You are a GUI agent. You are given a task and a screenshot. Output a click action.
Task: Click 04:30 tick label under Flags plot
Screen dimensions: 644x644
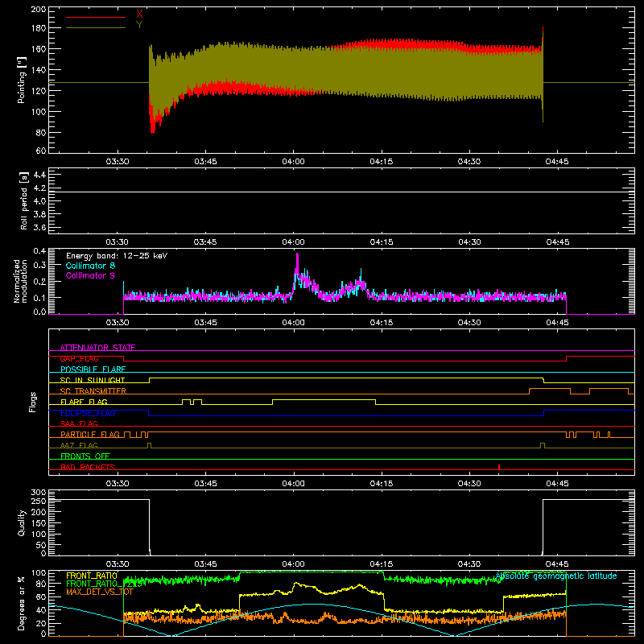tap(469, 484)
